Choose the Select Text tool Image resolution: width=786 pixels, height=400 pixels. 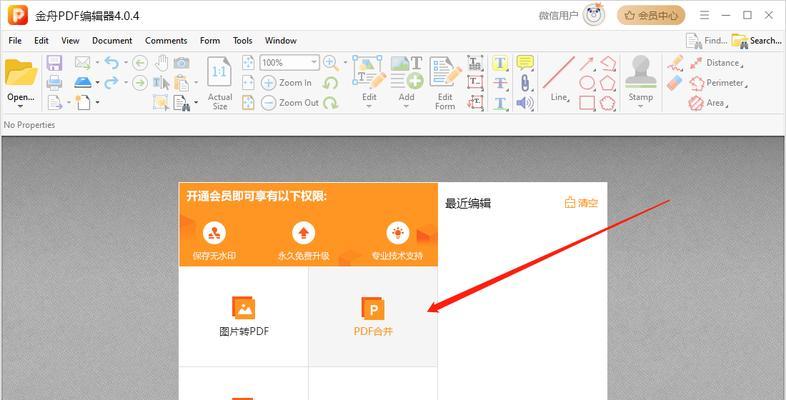(161, 83)
